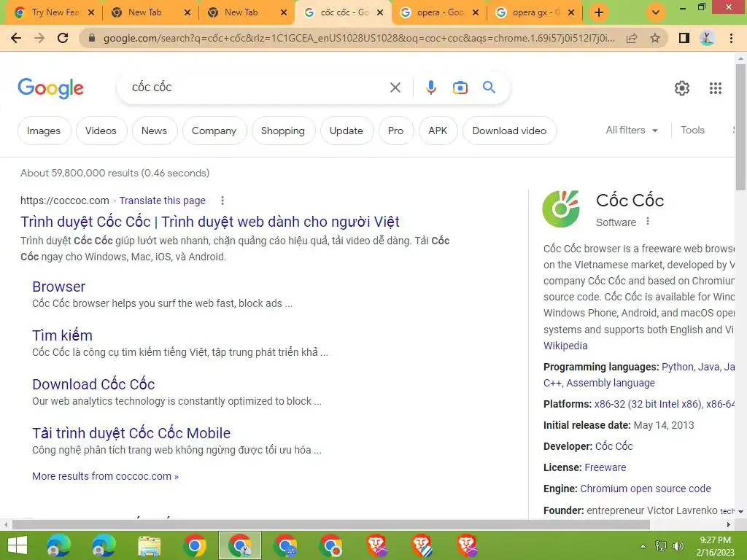Click the Python programming language link

point(677,367)
